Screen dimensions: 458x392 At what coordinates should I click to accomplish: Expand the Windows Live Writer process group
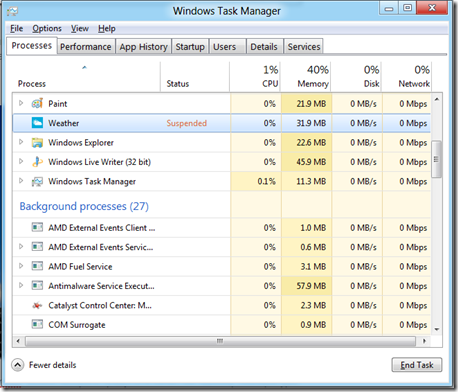(x=21, y=162)
